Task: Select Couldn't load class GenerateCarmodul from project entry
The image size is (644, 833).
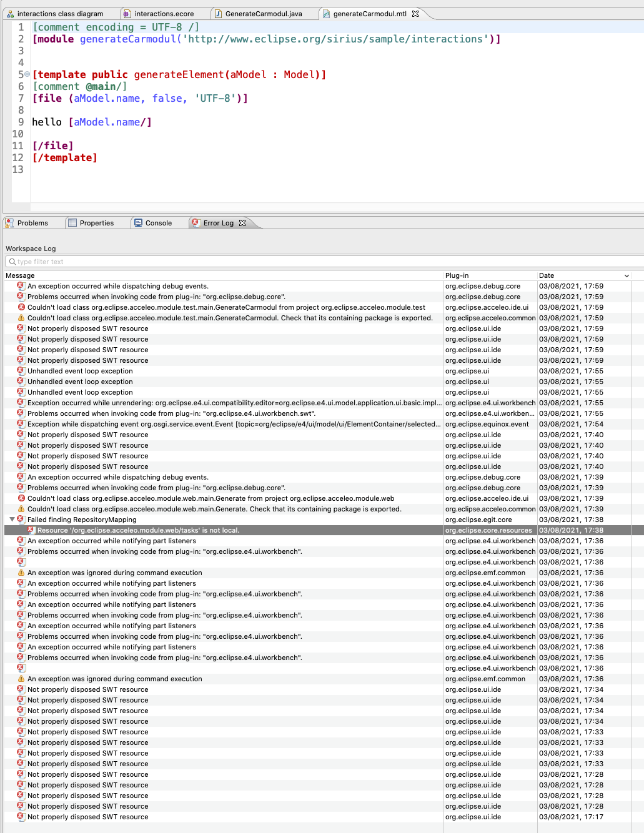Action: (324, 307)
